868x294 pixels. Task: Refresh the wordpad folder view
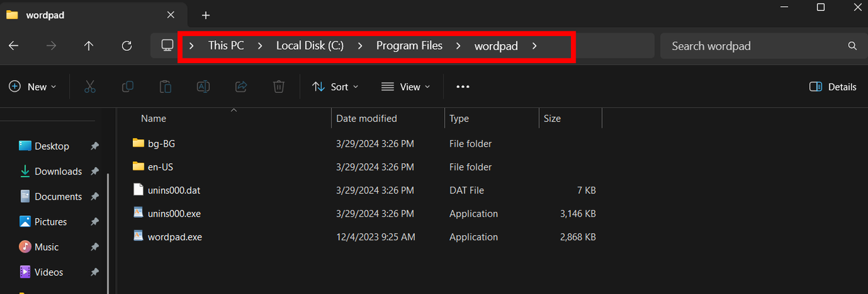(x=126, y=46)
